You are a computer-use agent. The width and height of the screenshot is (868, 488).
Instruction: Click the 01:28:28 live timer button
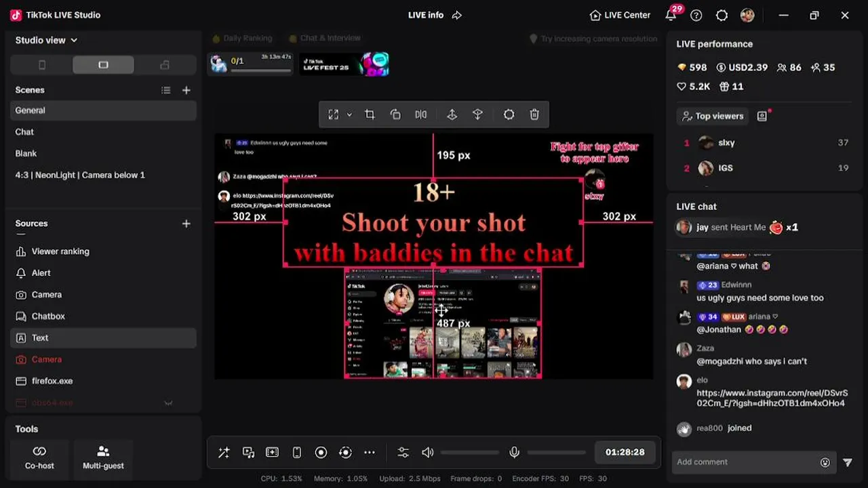tap(625, 452)
